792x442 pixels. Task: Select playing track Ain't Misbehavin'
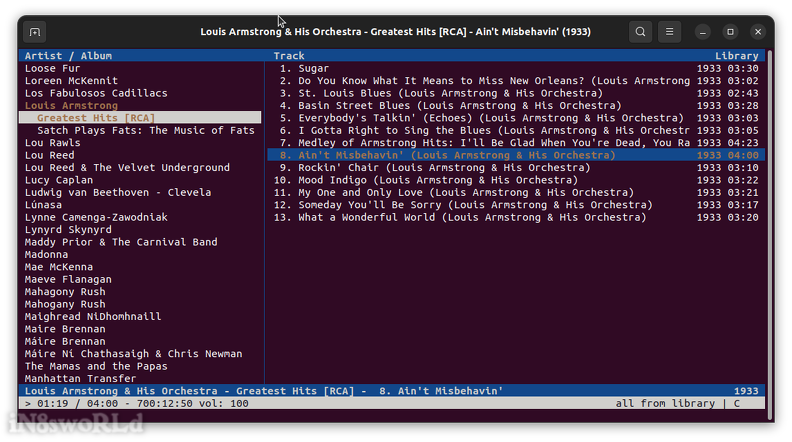click(x=516, y=155)
